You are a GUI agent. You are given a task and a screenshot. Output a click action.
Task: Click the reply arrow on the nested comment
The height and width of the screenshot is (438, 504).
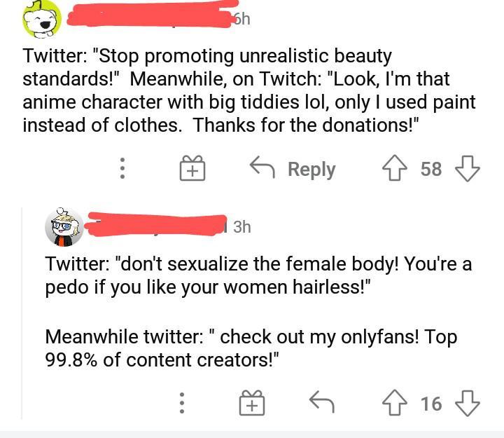(322, 402)
